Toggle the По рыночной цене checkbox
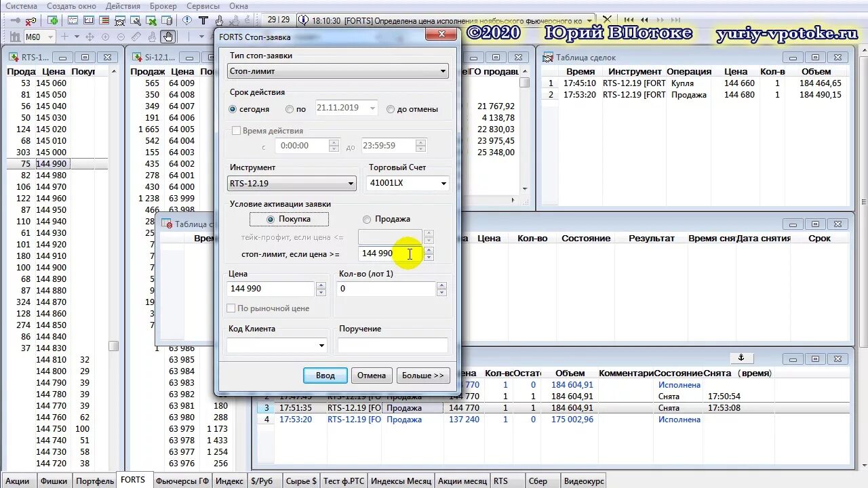The width and height of the screenshot is (868, 488). coord(231,308)
